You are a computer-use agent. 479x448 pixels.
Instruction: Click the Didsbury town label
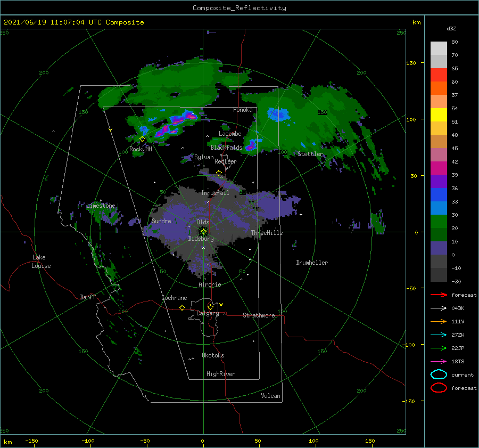pos(201,239)
